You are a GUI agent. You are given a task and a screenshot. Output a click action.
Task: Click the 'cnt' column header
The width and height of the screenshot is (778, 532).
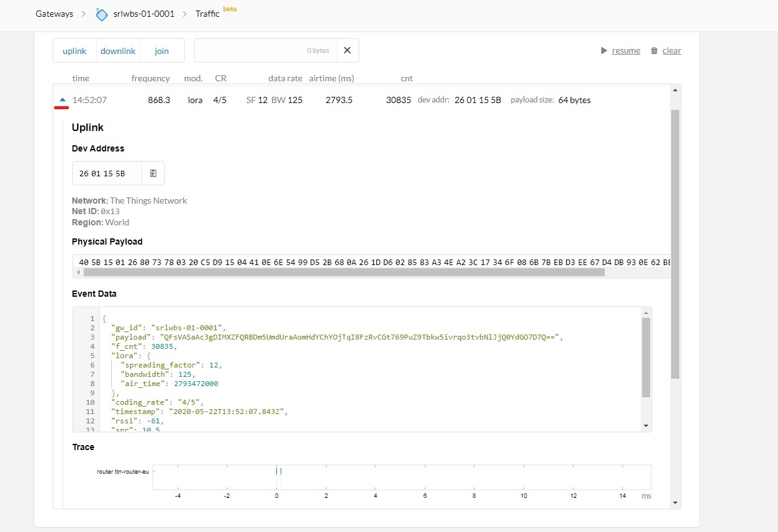point(407,78)
